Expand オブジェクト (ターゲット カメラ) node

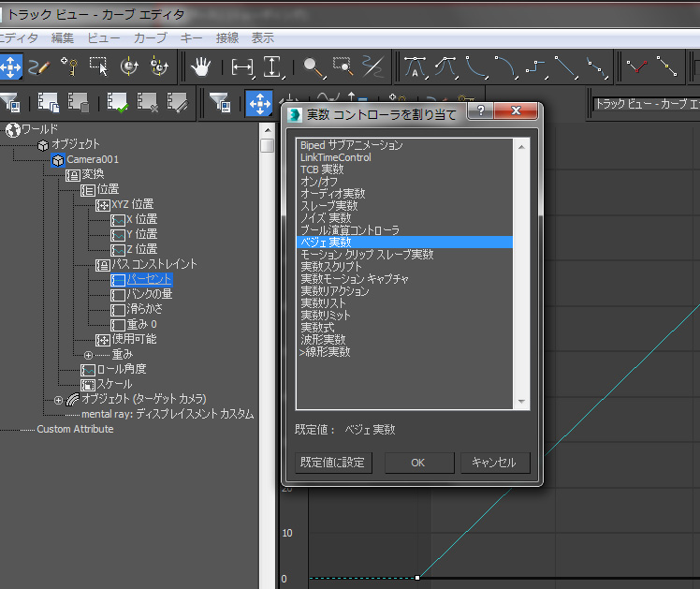(x=58, y=400)
